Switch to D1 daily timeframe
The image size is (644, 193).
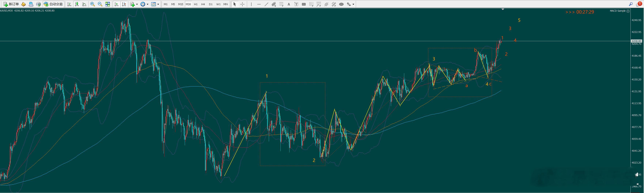pos(211,4)
